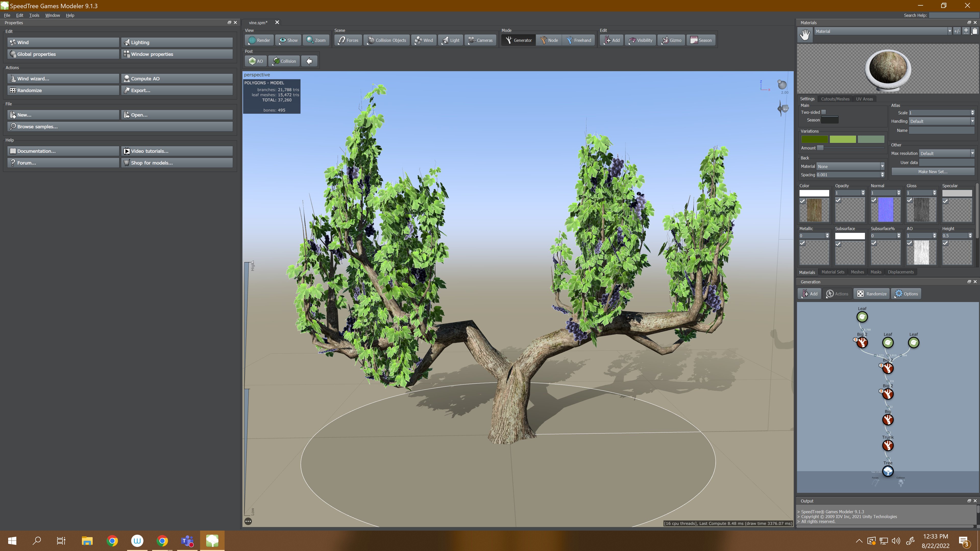
Task: Click the Variations Amount slider
Action: pyautogui.click(x=851, y=148)
